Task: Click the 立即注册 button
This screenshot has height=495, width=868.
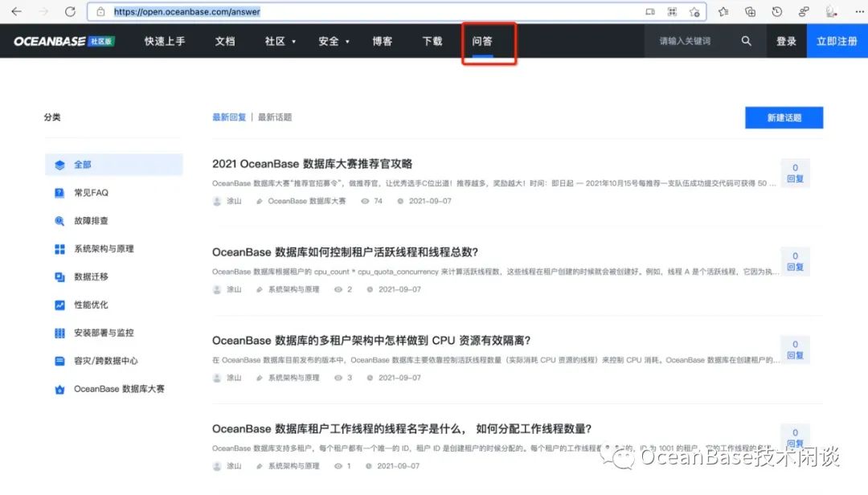Action: (837, 41)
